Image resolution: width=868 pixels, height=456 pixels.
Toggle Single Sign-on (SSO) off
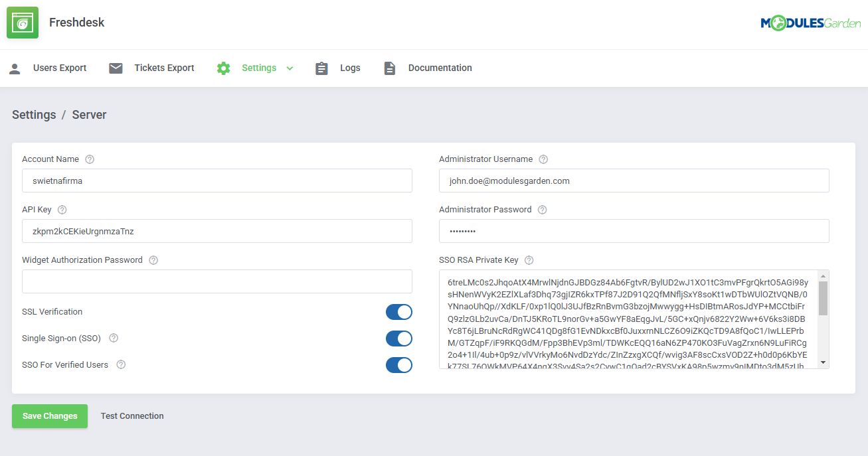[398, 338]
